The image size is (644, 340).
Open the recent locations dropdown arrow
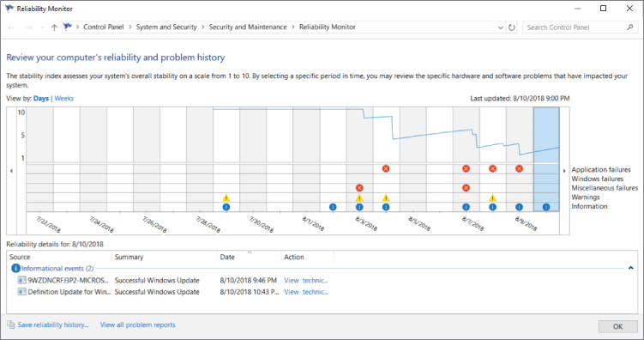[x=42, y=27]
